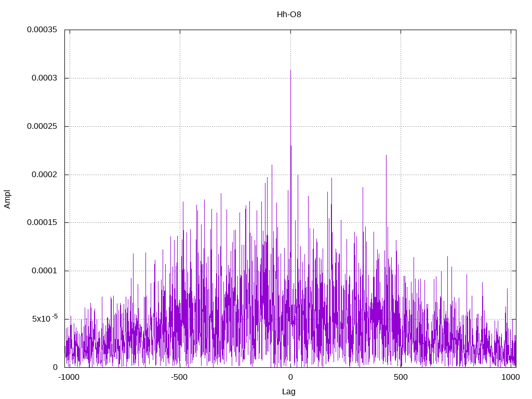Image resolution: width=532 pixels, height=399 pixels.
Task: Click the 0.00025 y-axis tick label
Action: click(x=42, y=126)
